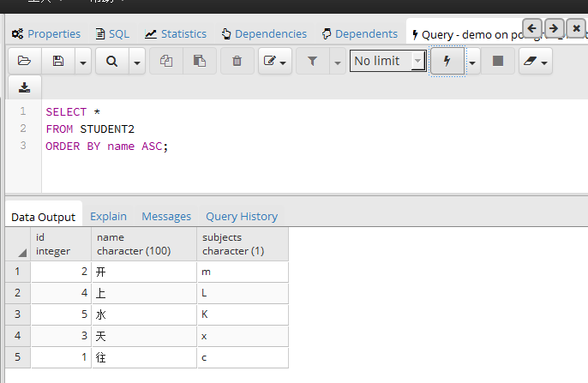Select result row number 4
Viewport: 588px width, 383px height.
point(18,336)
